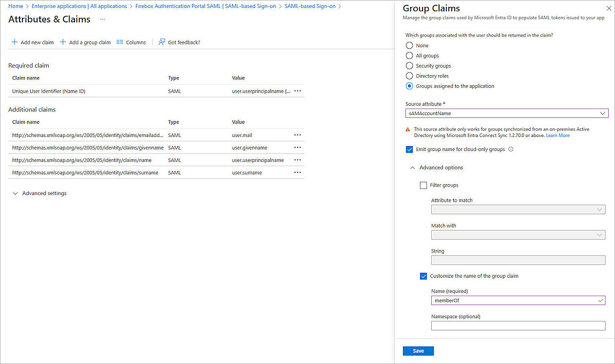Click the Add a group claim plus icon

(63, 42)
